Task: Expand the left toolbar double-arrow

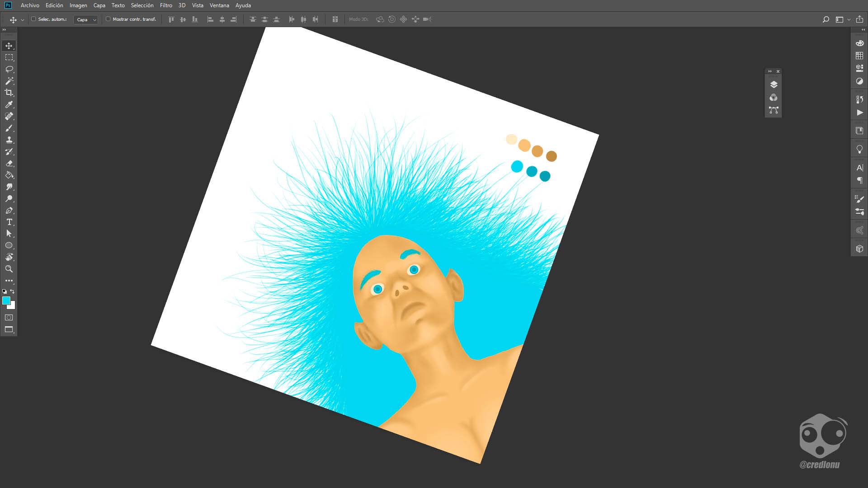Action: tap(5, 30)
